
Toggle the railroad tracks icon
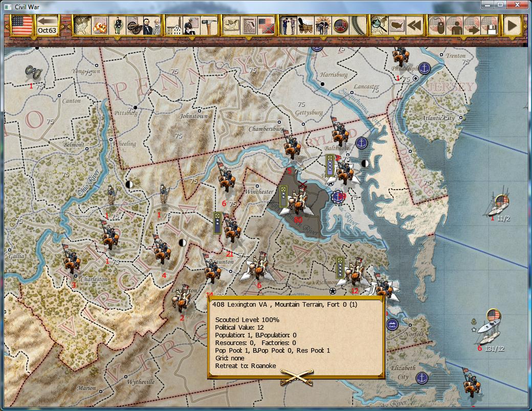358,25
